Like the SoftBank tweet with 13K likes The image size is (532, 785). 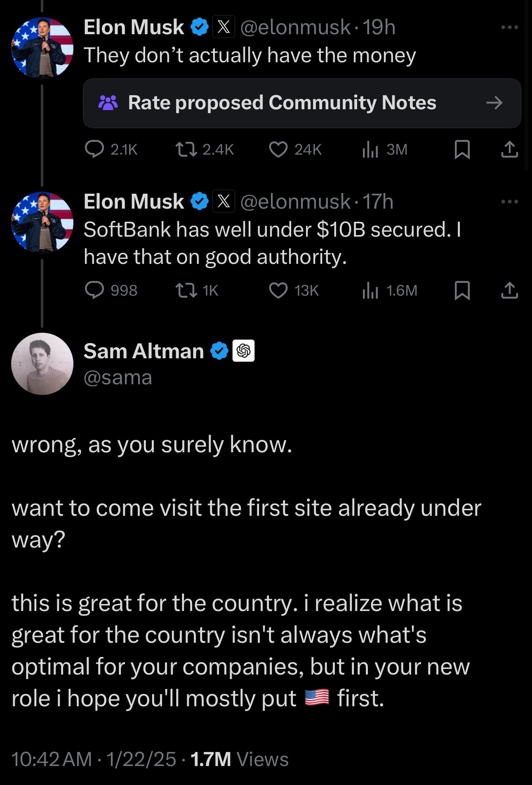(278, 290)
